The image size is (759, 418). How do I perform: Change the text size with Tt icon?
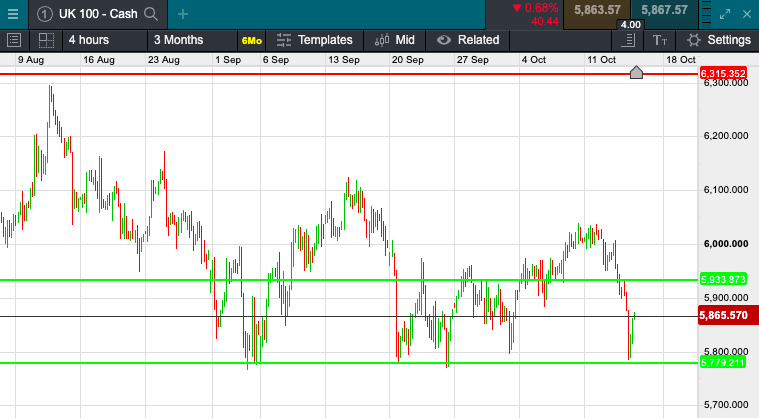point(660,40)
